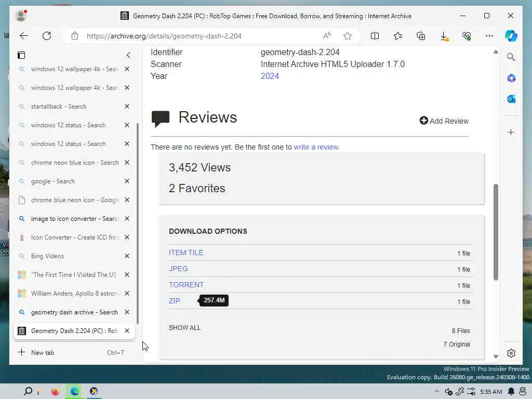This screenshot has width=532, height=399.
Task: Download the JPEG file
Action: click(178, 269)
